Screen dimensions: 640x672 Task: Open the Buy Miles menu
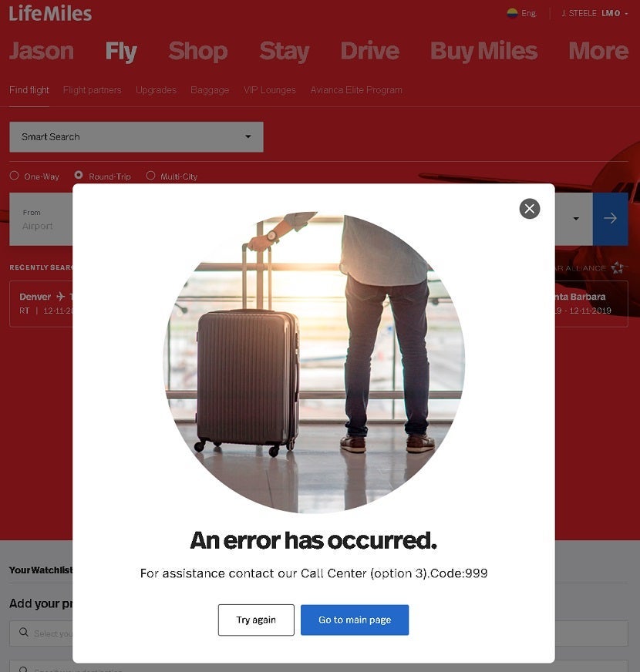point(484,51)
